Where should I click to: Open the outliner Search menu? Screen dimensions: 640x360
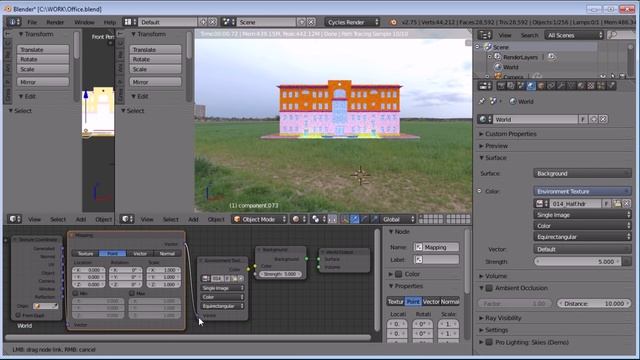[x=529, y=35]
